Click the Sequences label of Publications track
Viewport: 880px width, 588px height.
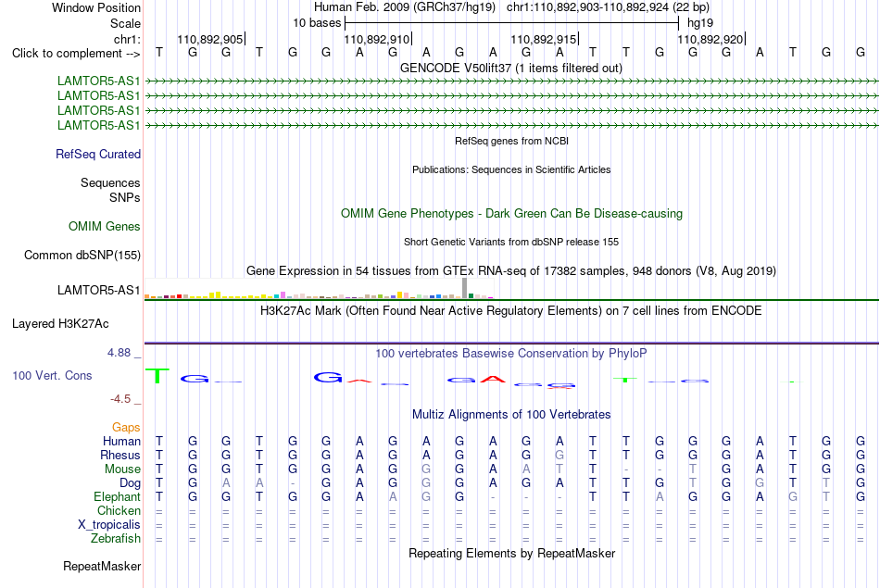tap(110, 183)
